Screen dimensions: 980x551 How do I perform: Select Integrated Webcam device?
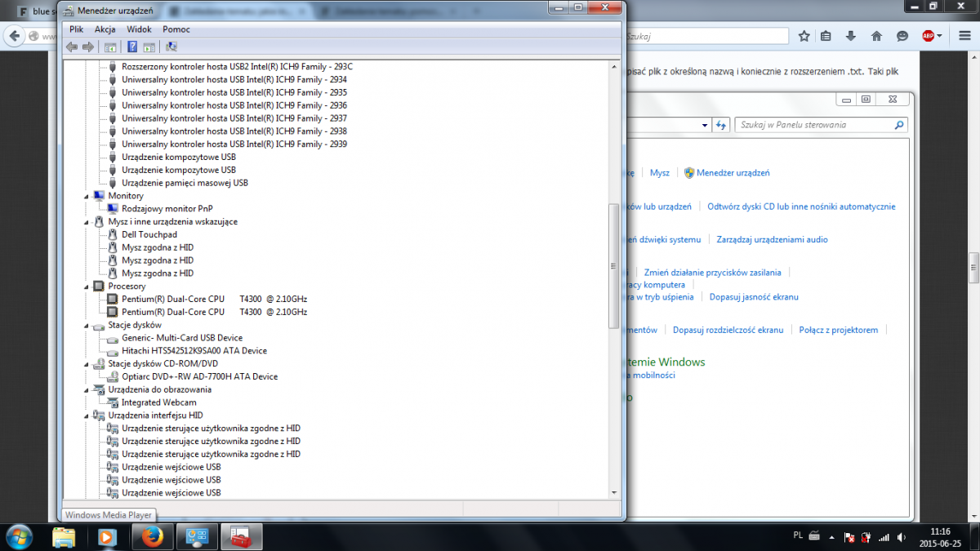tap(159, 402)
